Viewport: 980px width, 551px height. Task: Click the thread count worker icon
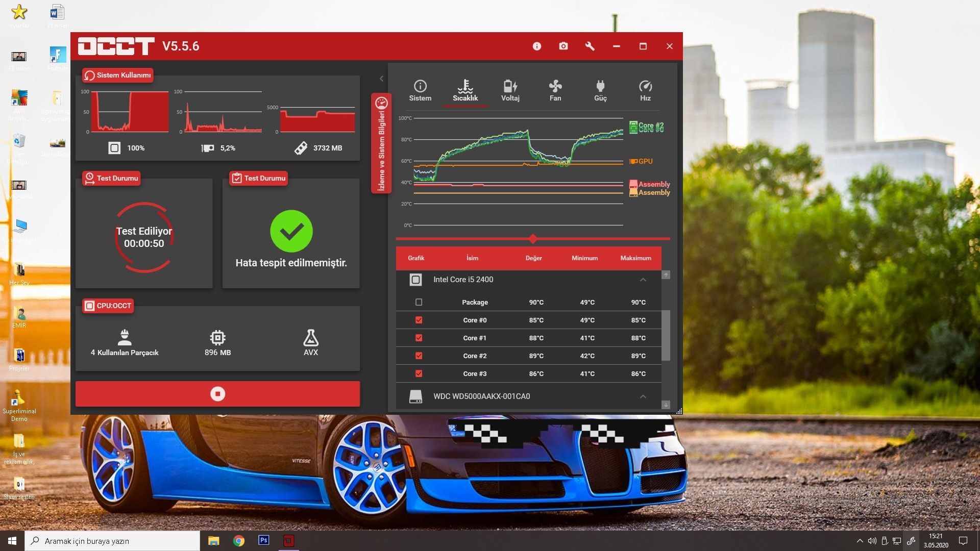[125, 338]
